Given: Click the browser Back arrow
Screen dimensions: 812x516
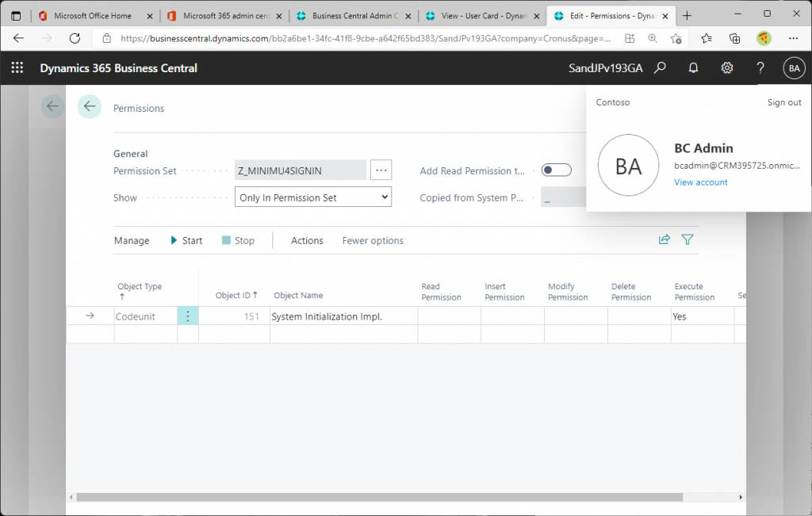Looking at the screenshot, I should point(19,38).
